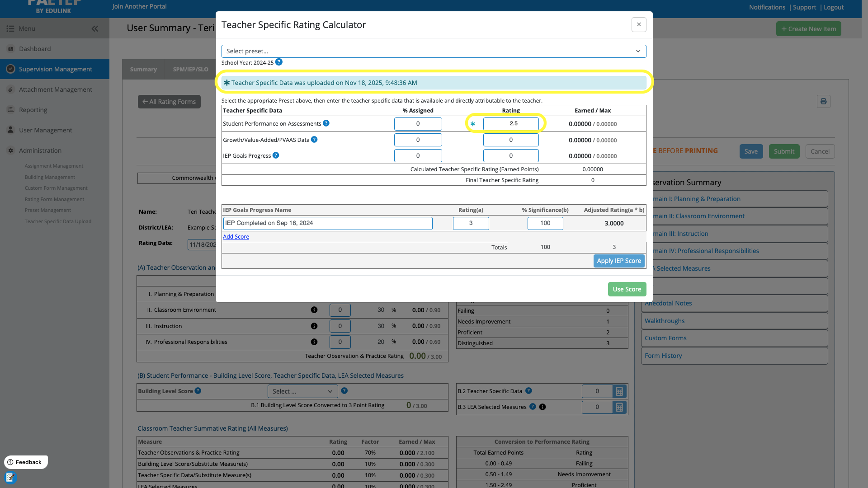Image resolution: width=868 pixels, height=488 pixels.
Task: Open calculator for B.3 LEA Selected Measures
Action: (x=619, y=407)
